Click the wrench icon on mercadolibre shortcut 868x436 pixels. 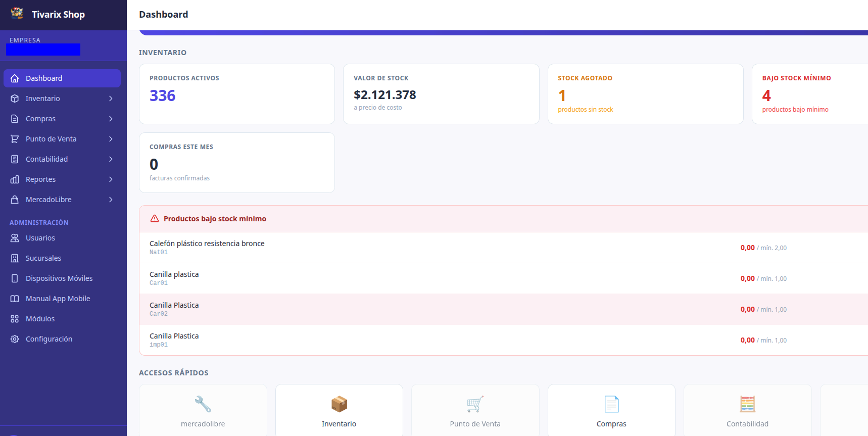(x=203, y=404)
